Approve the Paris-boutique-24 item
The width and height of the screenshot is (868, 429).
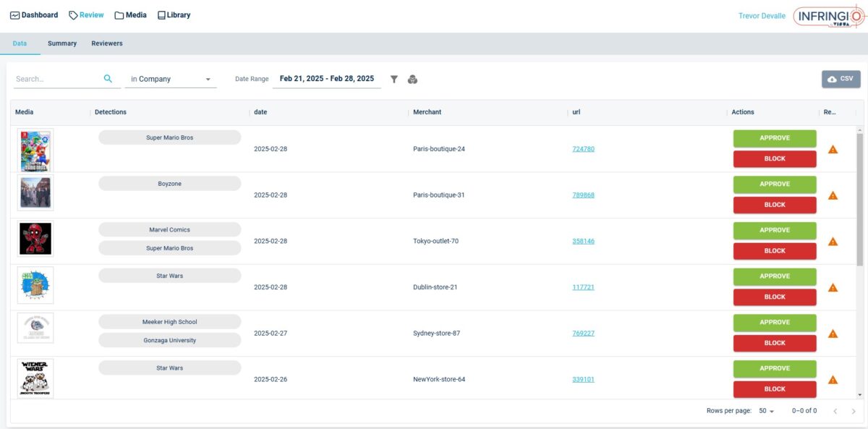(x=775, y=138)
